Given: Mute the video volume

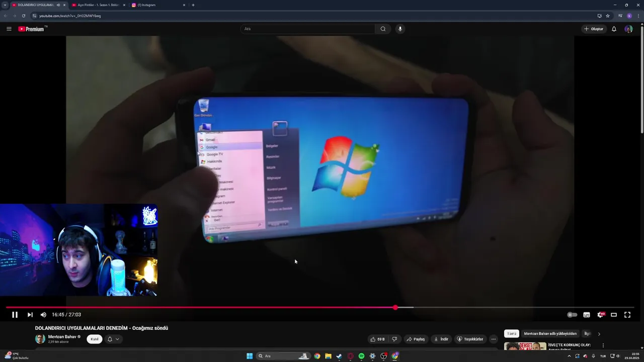Looking at the screenshot, I should (43, 315).
